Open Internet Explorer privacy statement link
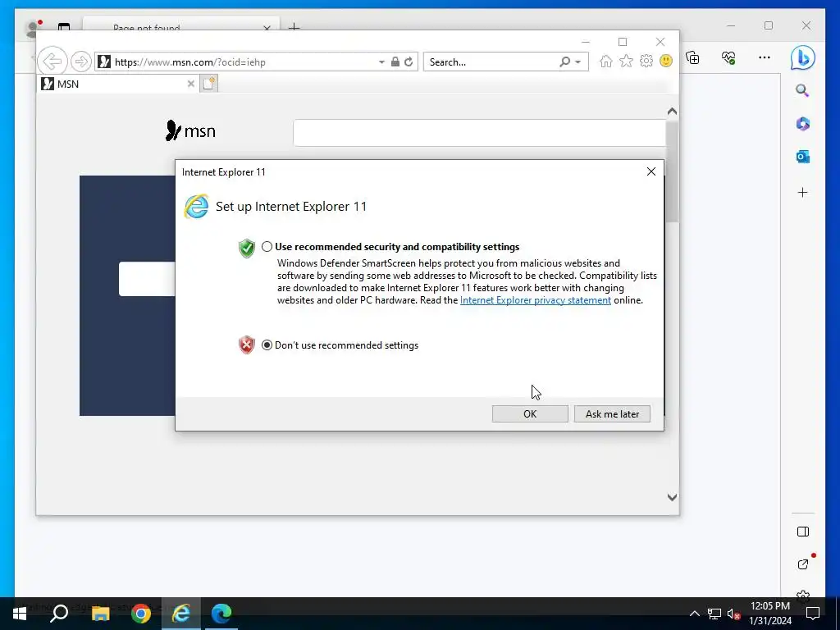 pos(535,300)
